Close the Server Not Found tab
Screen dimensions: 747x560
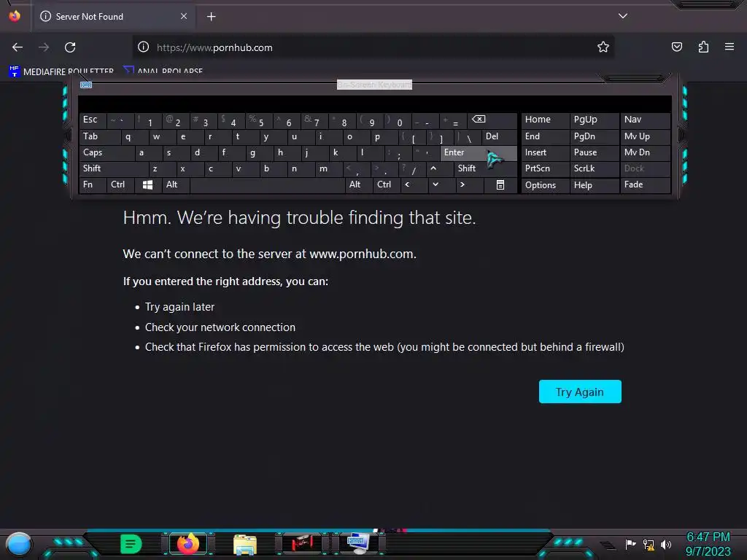pos(184,16)
